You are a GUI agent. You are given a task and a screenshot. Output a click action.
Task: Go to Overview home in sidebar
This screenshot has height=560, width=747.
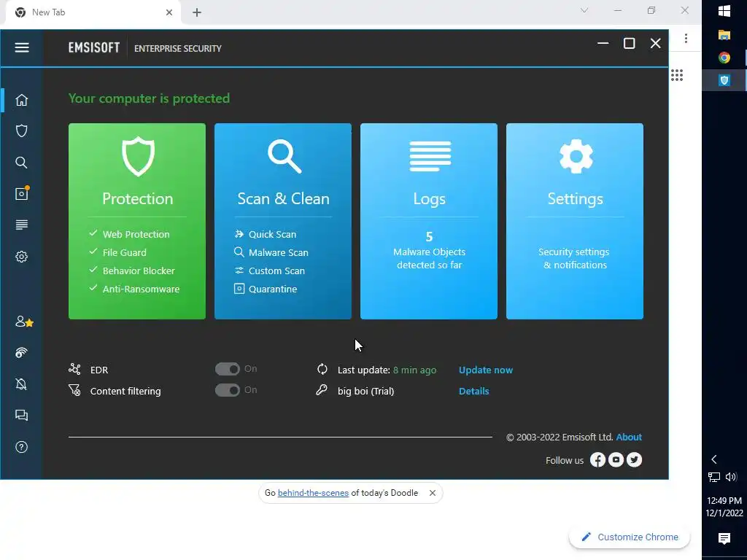(x=21, y=100)
